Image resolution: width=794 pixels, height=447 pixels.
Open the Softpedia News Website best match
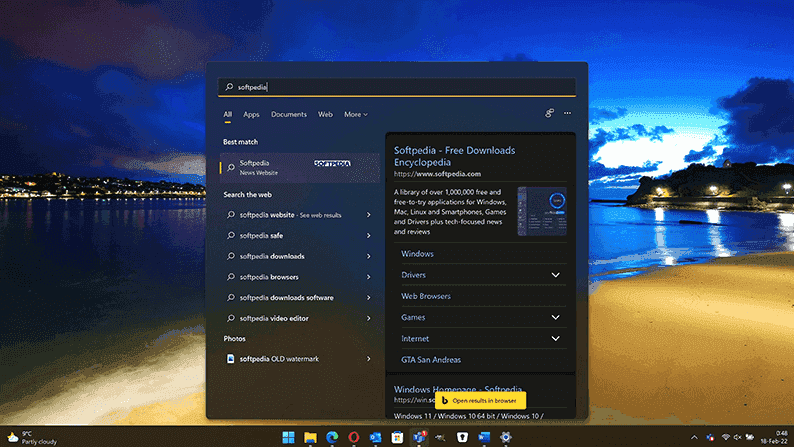pyautogui.click(x=300, y=168)
